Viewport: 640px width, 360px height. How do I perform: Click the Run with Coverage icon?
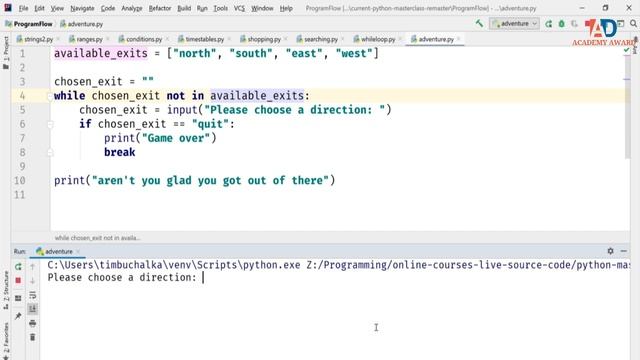tap(575, 24)
